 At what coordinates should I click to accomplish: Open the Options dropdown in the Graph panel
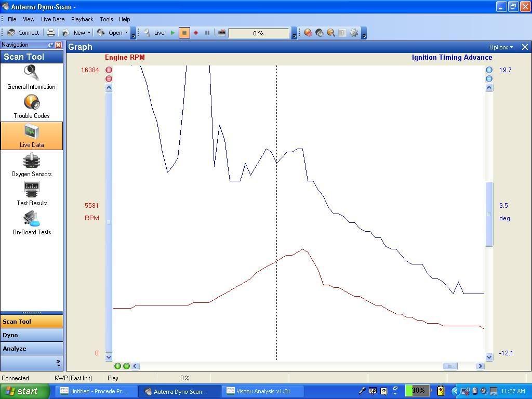click(x=499, y=47)
